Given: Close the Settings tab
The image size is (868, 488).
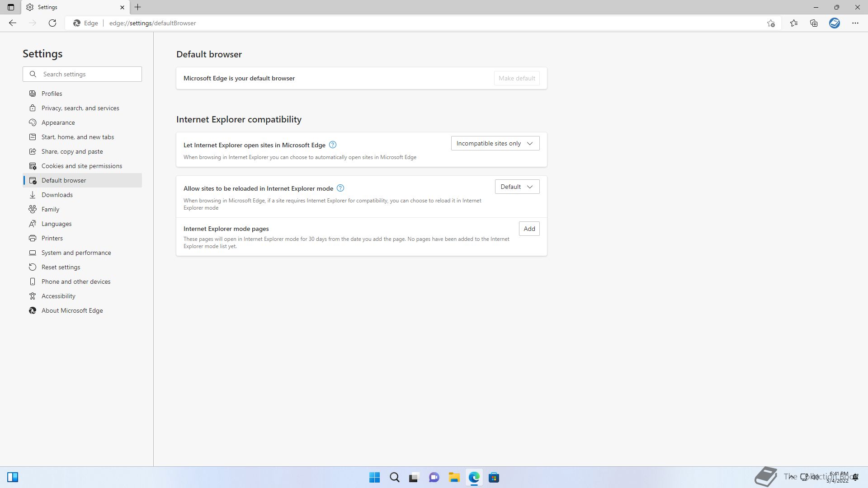Looking at the screenshot, I should [x=122, y=7].
